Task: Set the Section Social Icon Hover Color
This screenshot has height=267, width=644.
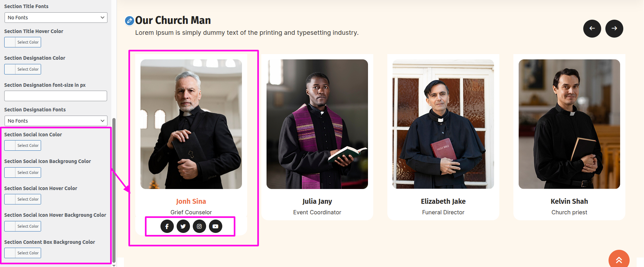Action: point(23,199)
